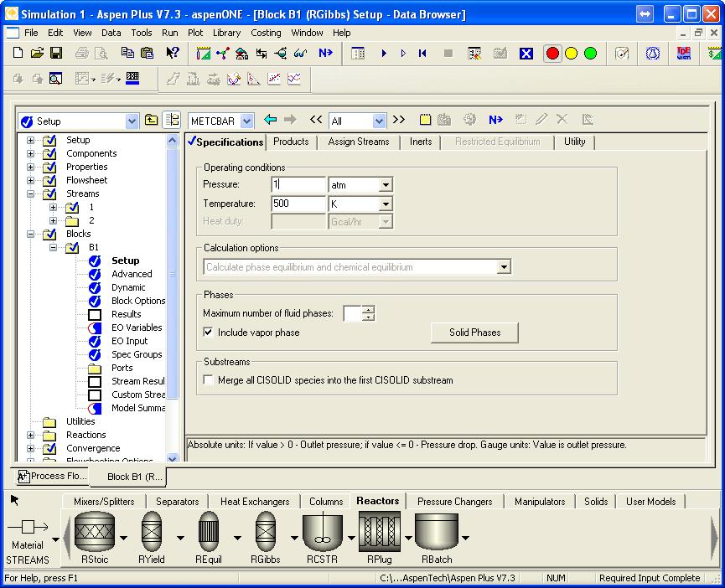
Task: Open the temperature units K dropdown
Action: [386, 204]
